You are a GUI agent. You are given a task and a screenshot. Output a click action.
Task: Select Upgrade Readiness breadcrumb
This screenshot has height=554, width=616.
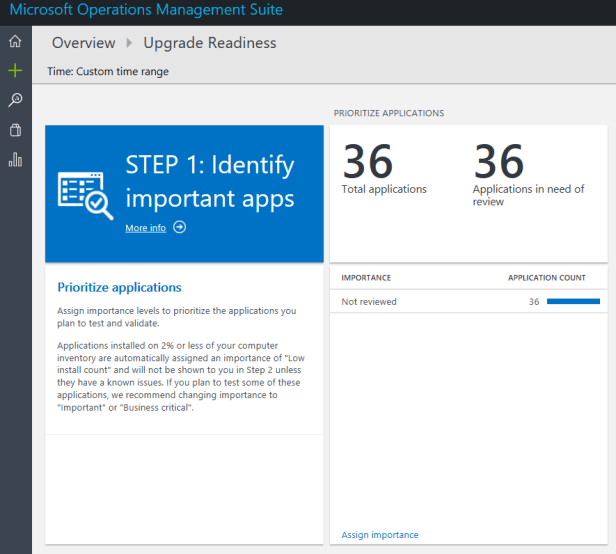210,43
